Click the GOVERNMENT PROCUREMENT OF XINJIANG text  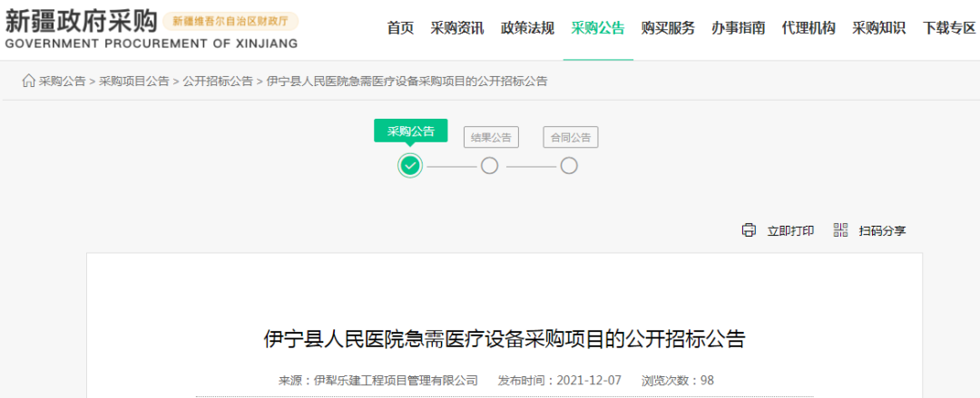coord(152,44)
